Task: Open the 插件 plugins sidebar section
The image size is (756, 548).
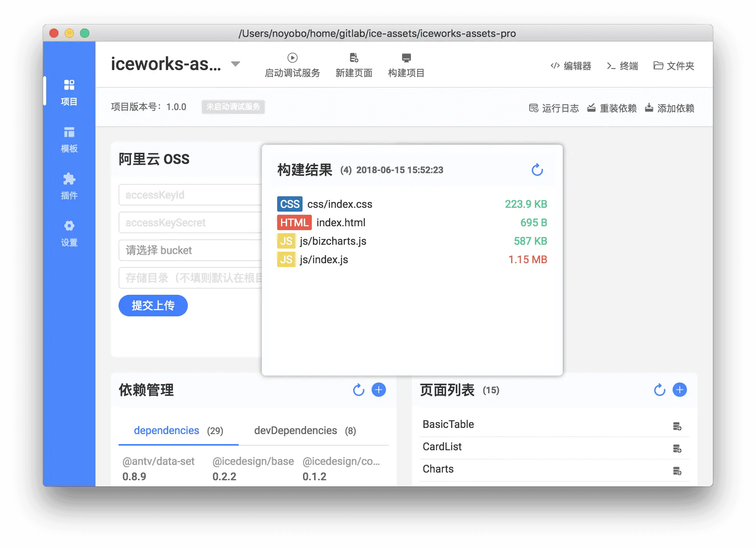Action: click(x=69, y=187)
